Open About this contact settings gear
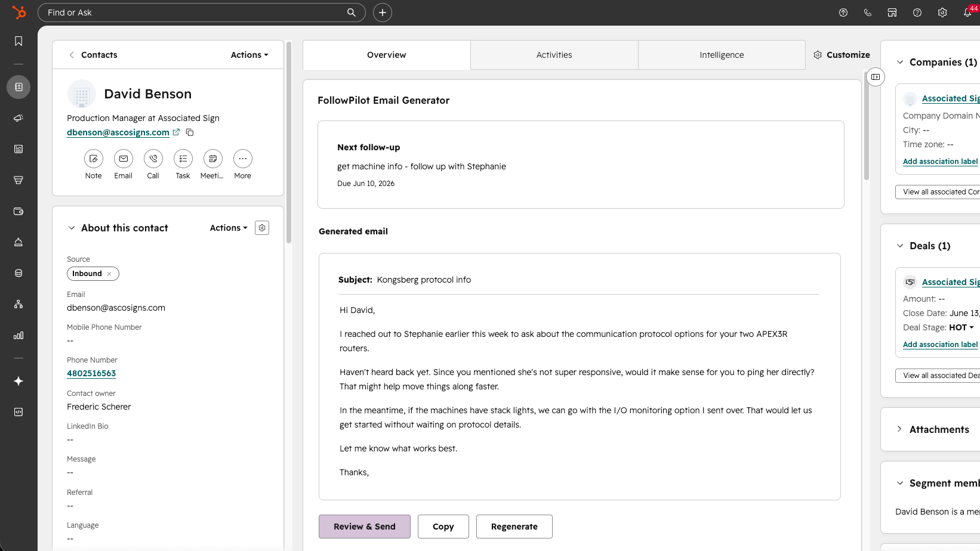The width and height of the screenshot is (980, 551). [262, 228]
